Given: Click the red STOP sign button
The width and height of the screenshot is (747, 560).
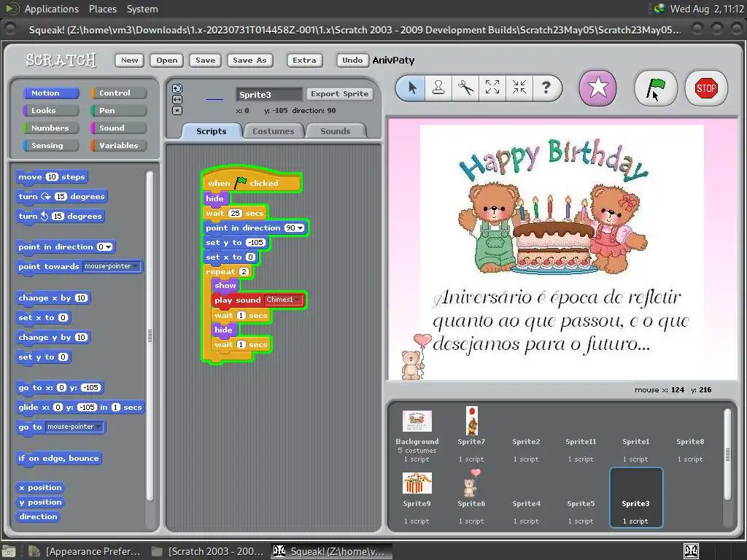Looking at the screenshot, I should click(x=706, y=88).
